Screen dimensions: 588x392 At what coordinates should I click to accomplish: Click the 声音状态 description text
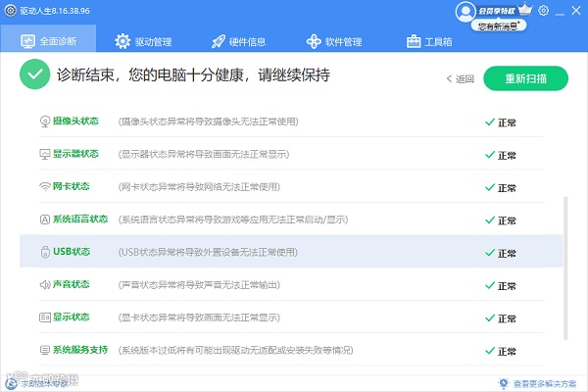[199, 285]
